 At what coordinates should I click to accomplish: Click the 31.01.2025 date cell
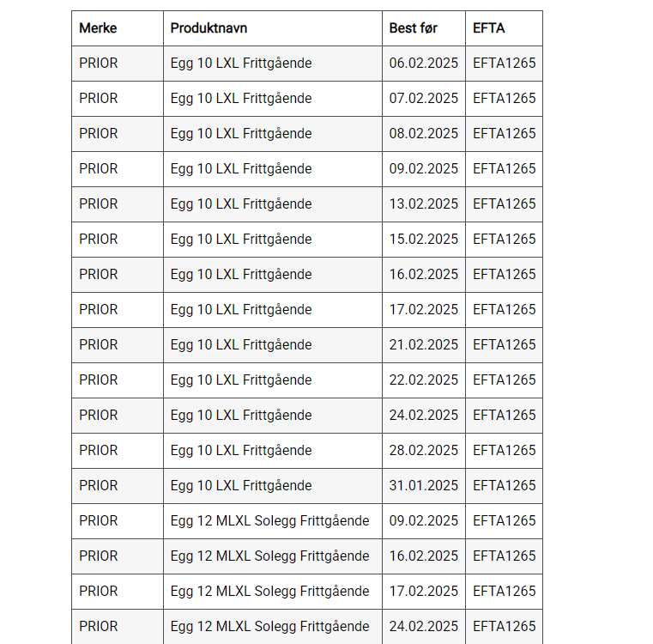pos(424,486)
